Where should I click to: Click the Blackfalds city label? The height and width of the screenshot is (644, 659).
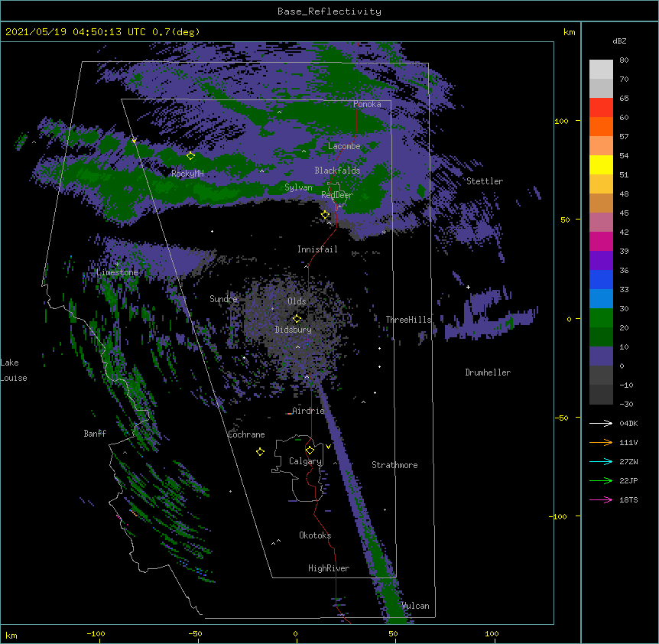(x=337, y=171)
